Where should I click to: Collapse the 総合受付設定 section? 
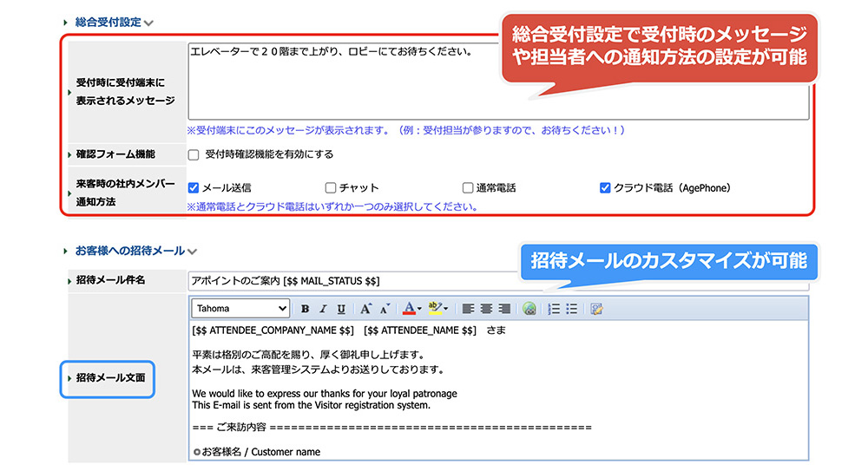pyautogui.click(x=148, y=23)
